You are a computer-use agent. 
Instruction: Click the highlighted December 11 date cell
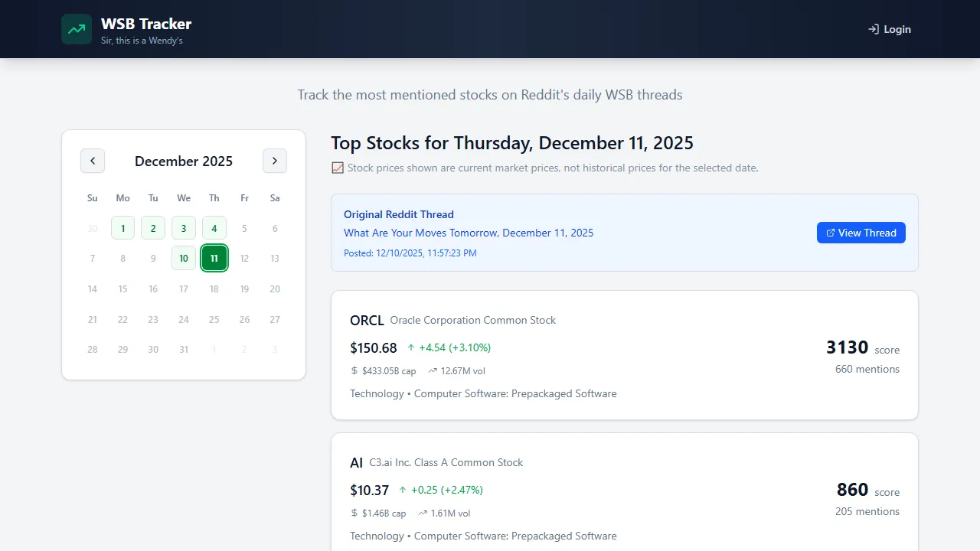214,258
